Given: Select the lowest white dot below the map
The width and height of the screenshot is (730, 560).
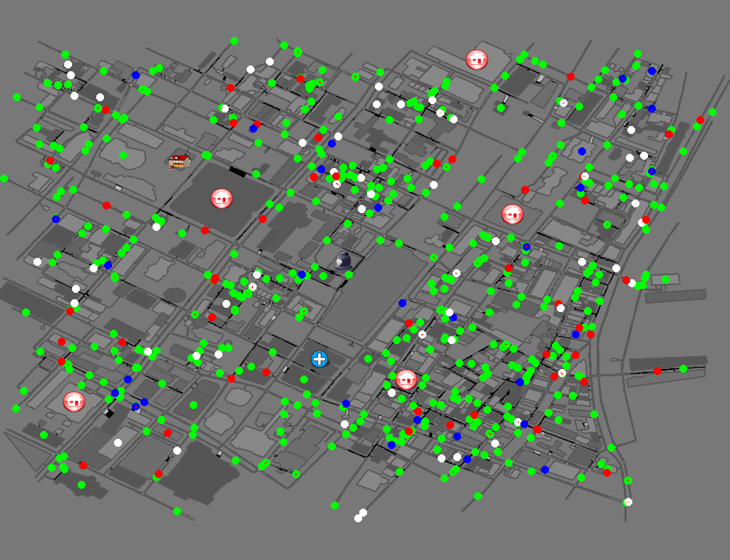Looking at the screenshot, I should [x=358, y=518].
